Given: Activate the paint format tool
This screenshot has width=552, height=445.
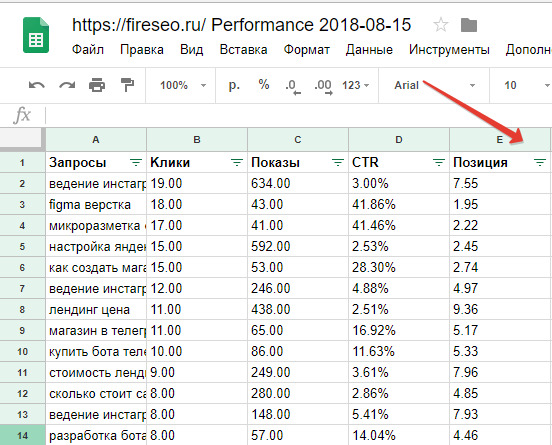Looking at the screenshot, I should [127, 85].
